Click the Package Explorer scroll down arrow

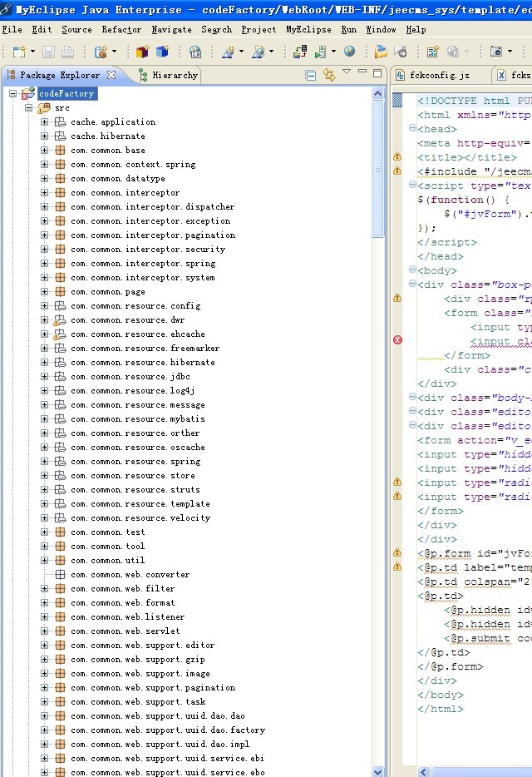[x=377, y=771]
